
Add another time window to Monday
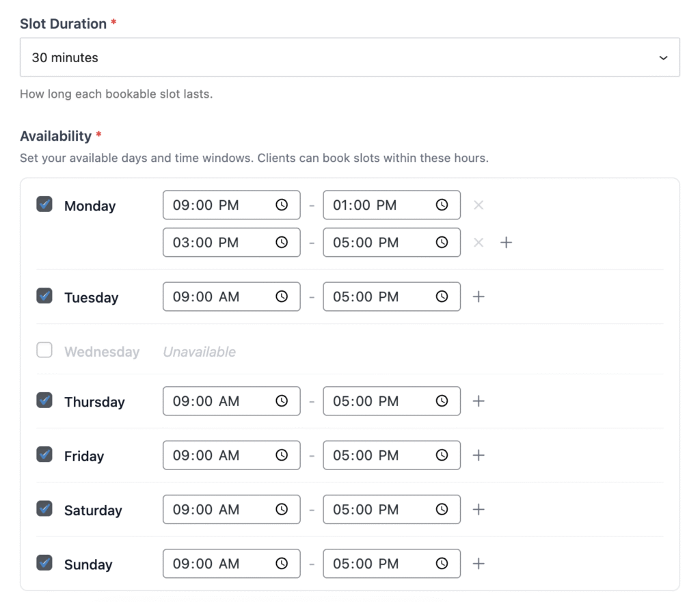click(x=506, y=243)
